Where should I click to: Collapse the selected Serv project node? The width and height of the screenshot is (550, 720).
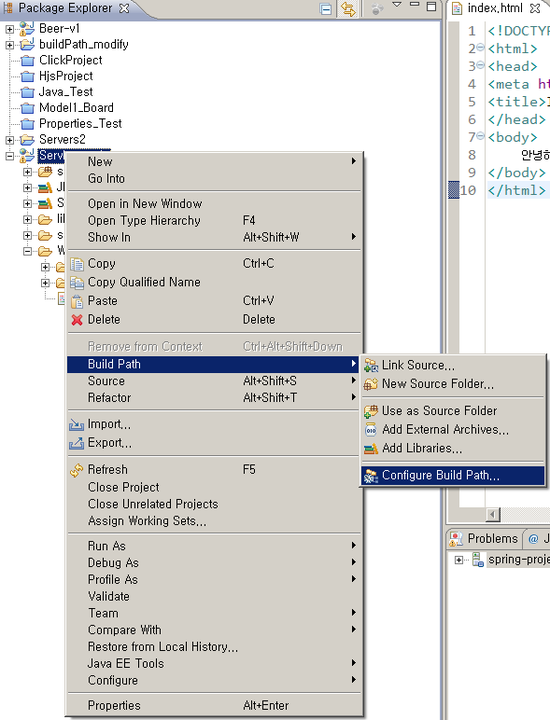[x=9, y=156]
